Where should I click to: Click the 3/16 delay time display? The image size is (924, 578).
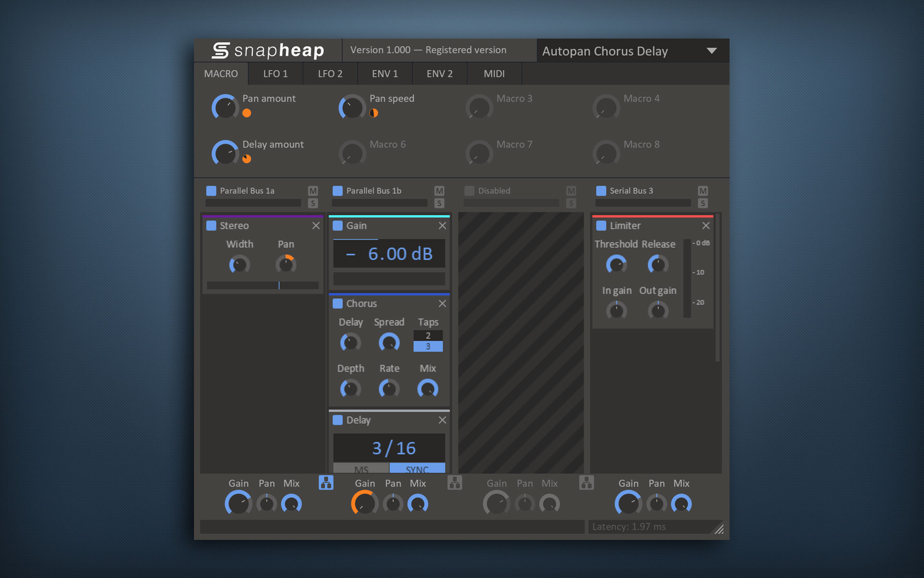pyautogui.click(x=389, y=448)
